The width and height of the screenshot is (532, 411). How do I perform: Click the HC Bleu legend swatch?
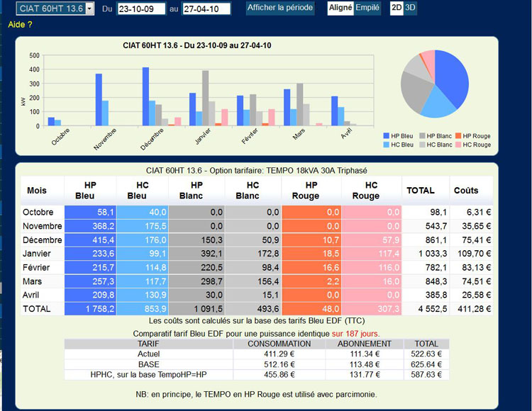[x=386, y=145]
